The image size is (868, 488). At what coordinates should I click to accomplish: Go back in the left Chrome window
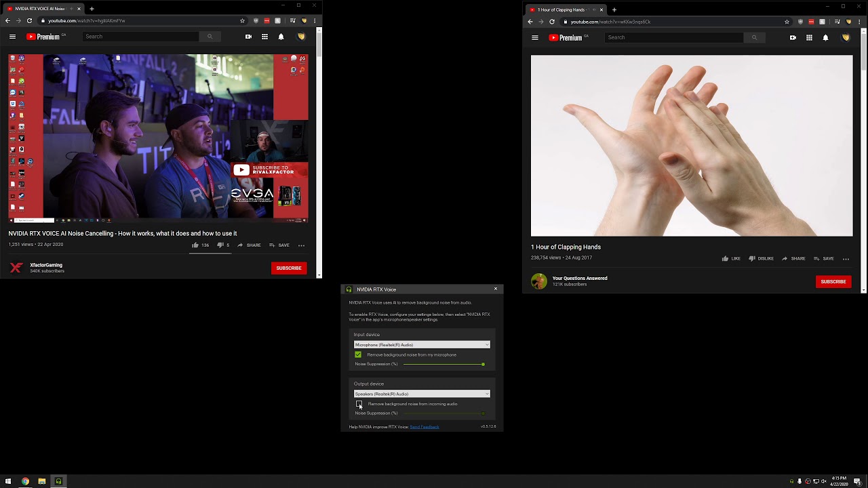point(7,21)
